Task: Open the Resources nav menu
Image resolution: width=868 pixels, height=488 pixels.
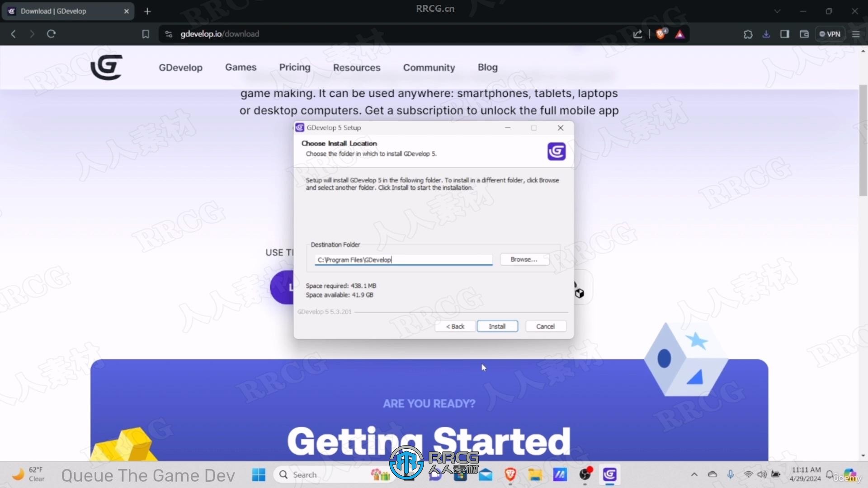Action: coord(357,67)
